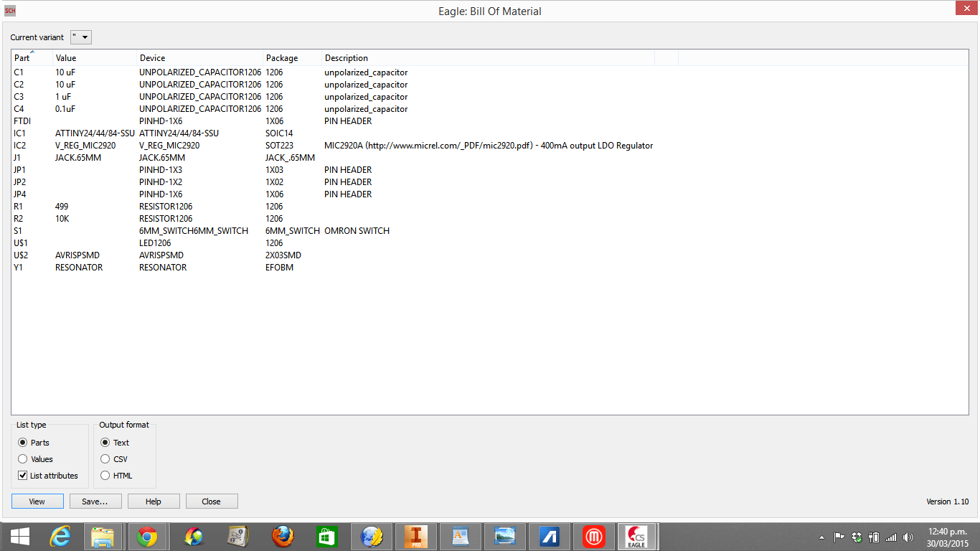Screen dimensions: 980x551
Task: Open Action Center flag icon
Action: coord(839,537)
